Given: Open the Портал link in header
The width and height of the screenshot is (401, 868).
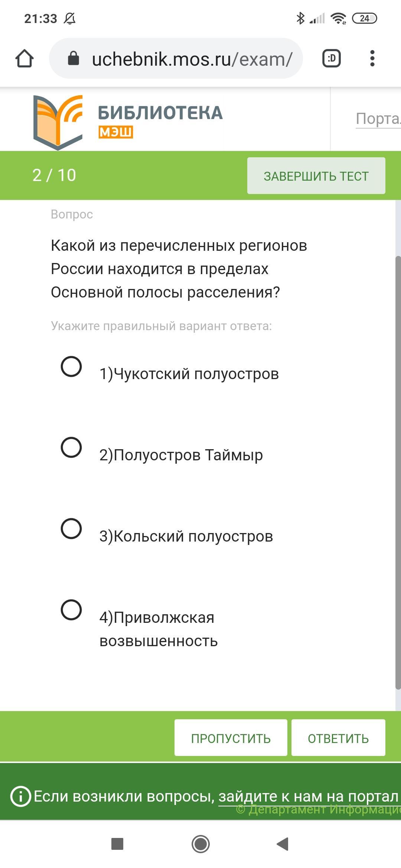Looking at the screenshot, I should click(378, 119).
